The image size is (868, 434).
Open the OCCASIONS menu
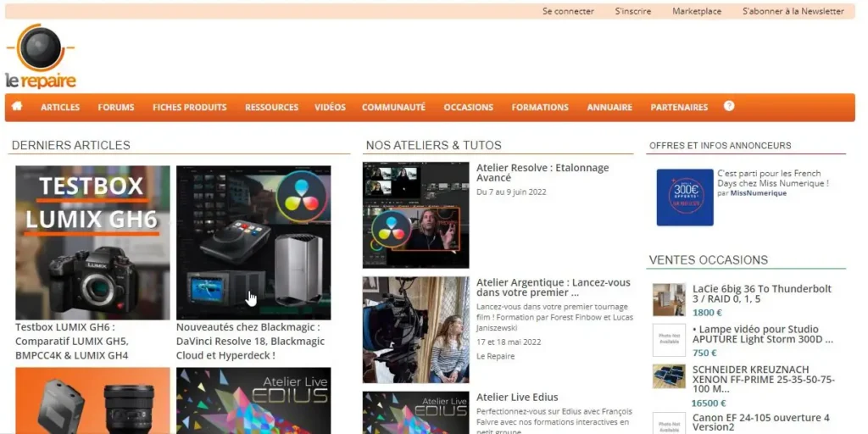point(468,108)
